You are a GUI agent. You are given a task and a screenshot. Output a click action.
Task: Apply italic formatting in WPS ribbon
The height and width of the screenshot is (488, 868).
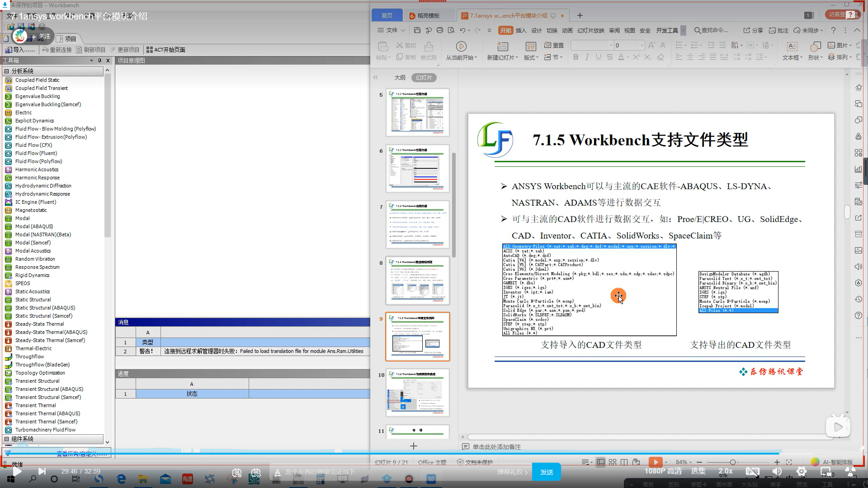(587, 57)
